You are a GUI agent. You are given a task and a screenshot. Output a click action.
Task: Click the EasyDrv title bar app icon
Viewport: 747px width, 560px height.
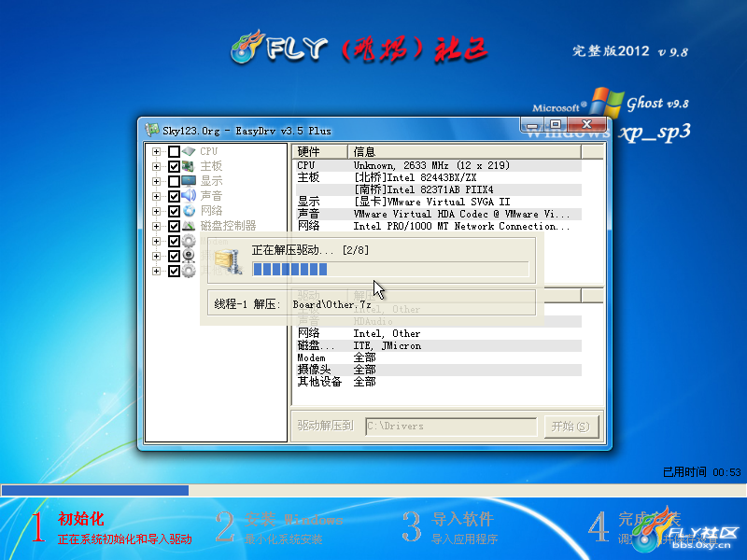pyautogui.click(x=152, y=130)
